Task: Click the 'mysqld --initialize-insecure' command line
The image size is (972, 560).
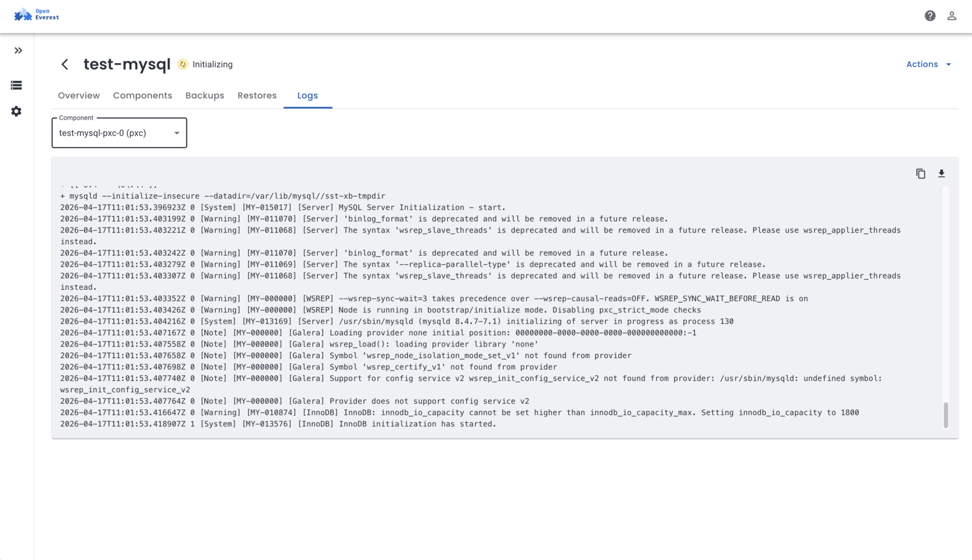Action: [x=223, y=196]
